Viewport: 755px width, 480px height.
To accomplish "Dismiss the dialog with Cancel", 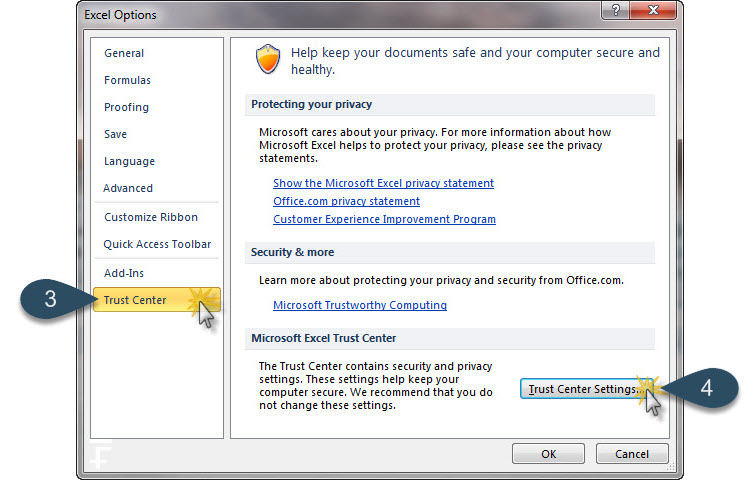I will coord(632,454).
